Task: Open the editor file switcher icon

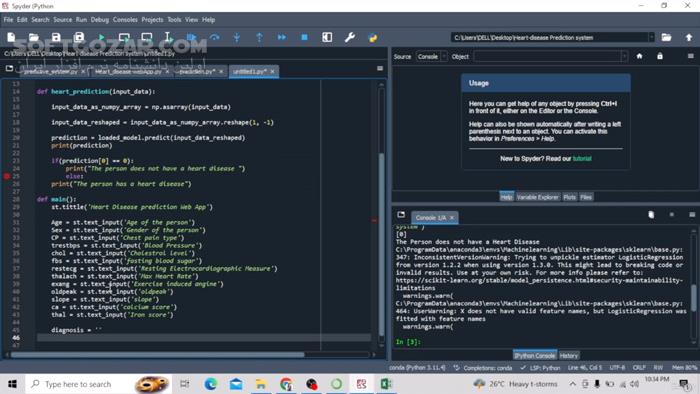Action: (9, 68)
